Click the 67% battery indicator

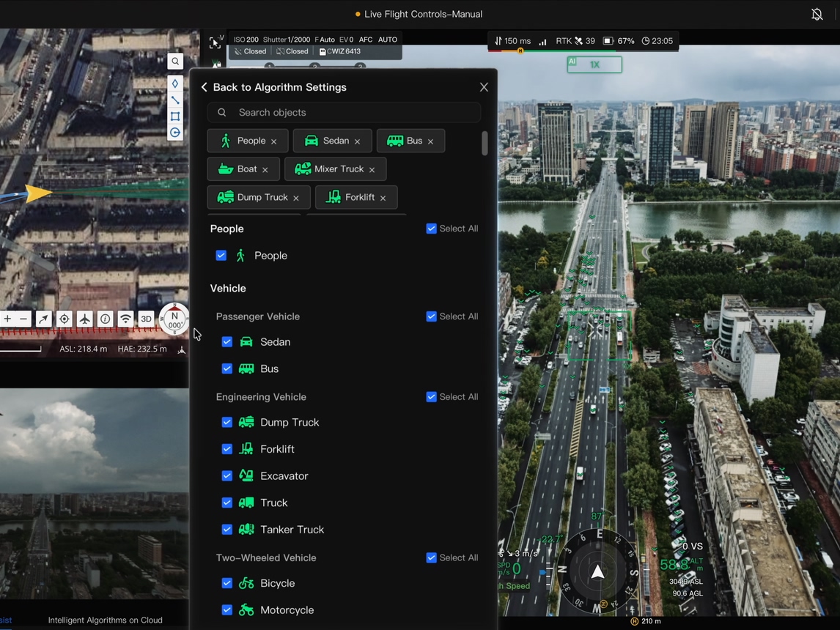pyautogui.click(x=619, y=41)
